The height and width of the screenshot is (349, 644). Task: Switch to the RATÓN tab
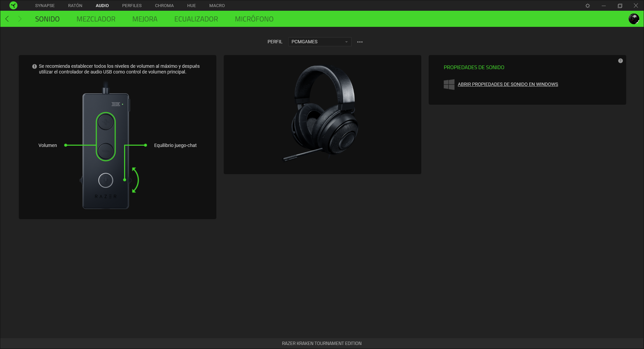tap(75, 6)
